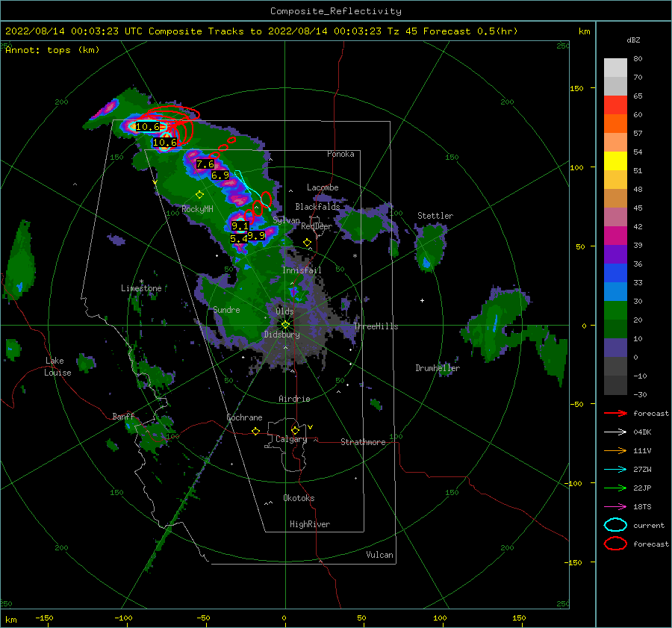Click the orange 57-60 dBZ swatch
672x628 pixels.
coord(615,124)
